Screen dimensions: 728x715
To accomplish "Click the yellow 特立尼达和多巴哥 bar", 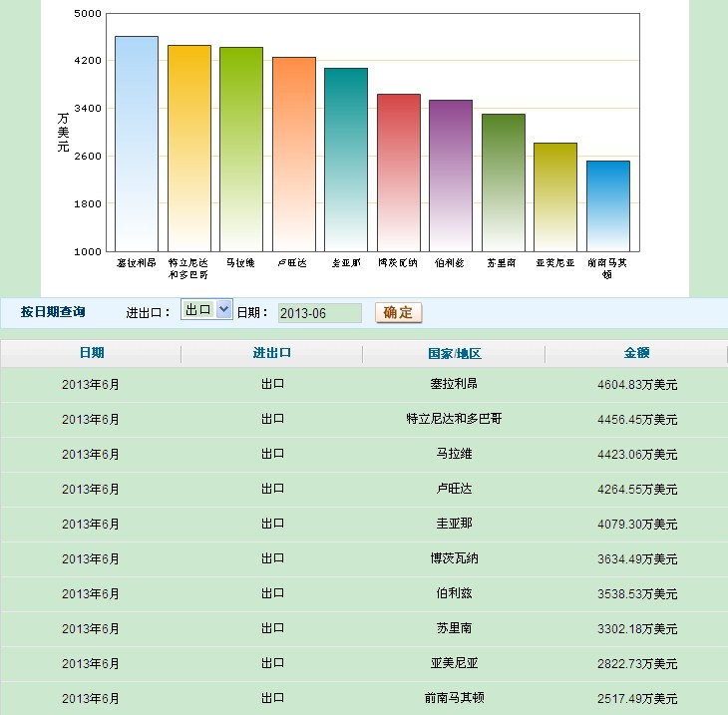I will click(188, 148).
